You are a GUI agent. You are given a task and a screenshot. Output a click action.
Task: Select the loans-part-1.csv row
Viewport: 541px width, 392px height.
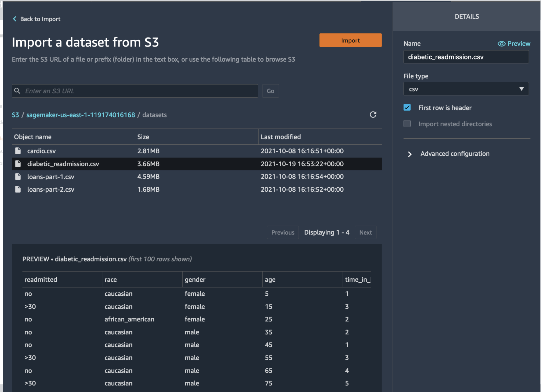(197, 176)
